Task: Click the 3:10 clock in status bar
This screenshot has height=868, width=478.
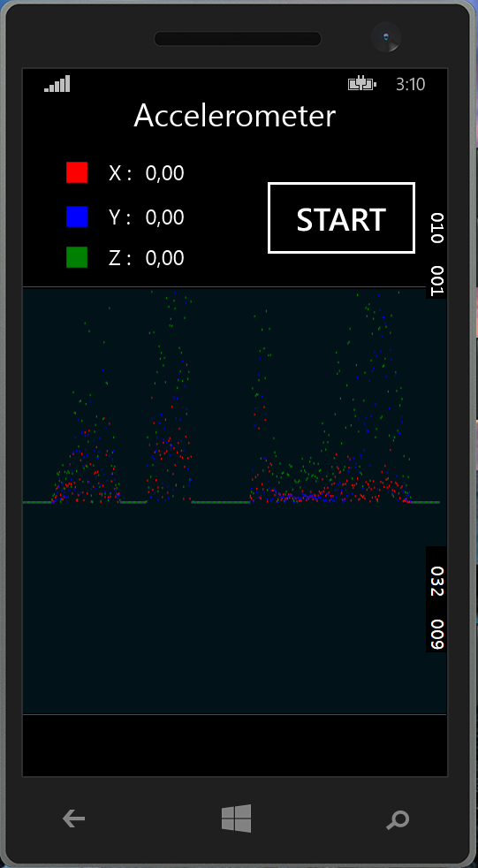Action: [x=411, y=84]
